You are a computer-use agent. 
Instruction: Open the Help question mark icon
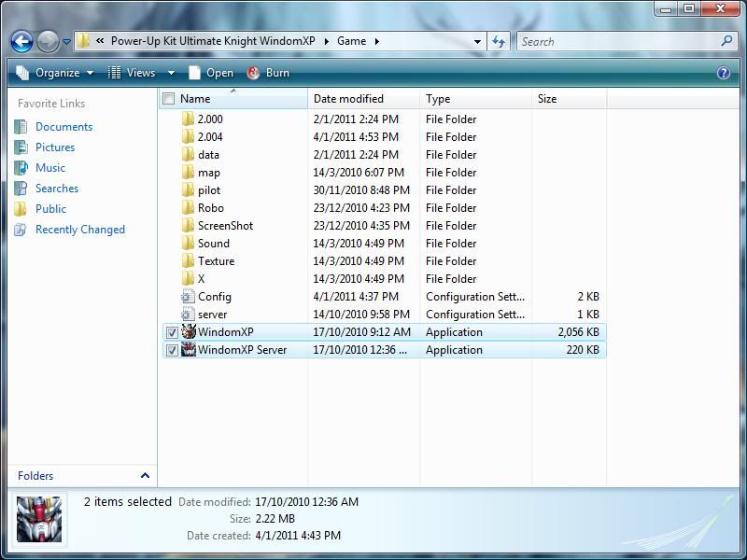[723, 73]
